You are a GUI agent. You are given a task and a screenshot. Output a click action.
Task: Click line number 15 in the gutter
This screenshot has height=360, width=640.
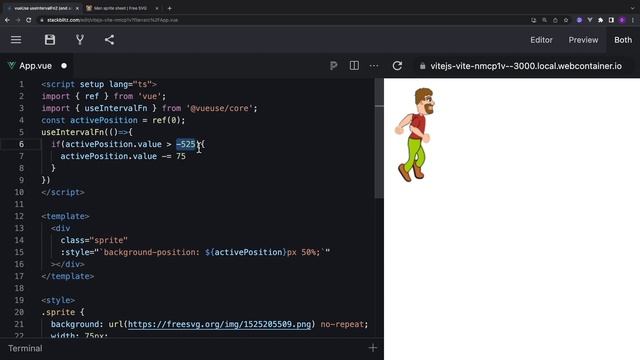pyautogui.click(x=19, y=252)
